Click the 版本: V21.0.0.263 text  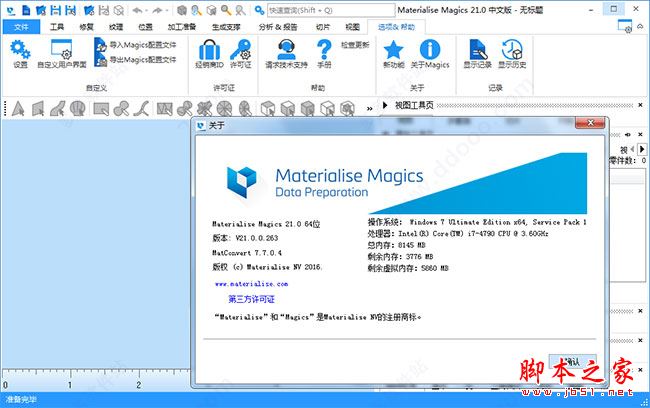(x=245, y=238)
